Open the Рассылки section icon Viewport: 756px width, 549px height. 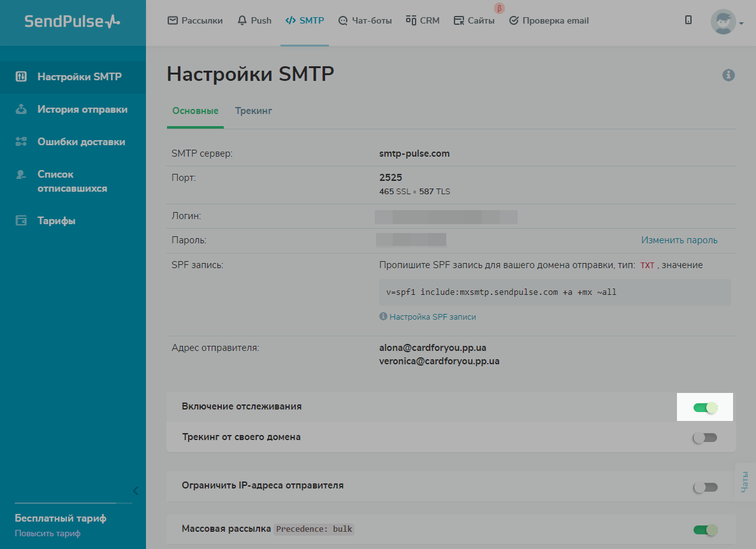coord(172,20)
